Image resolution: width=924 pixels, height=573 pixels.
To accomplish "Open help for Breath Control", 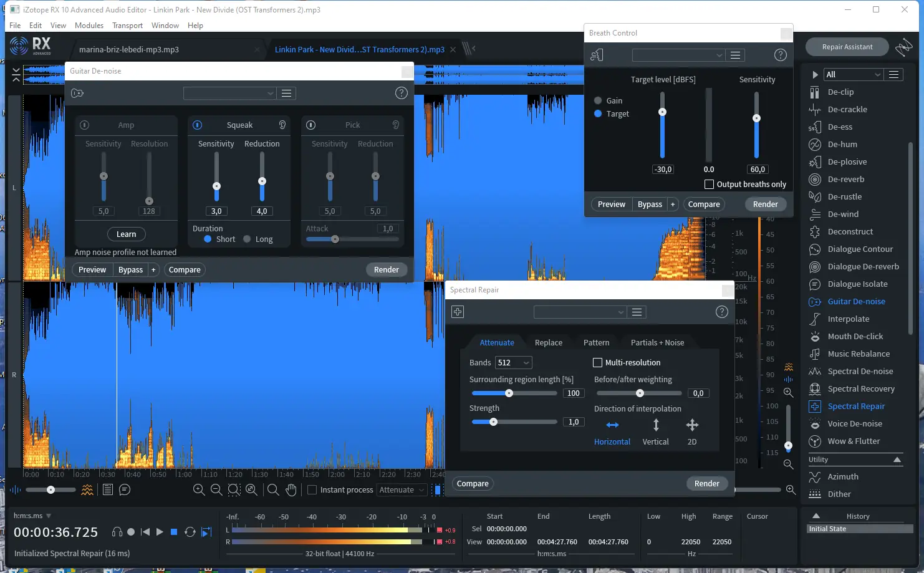I will (x=780, y=55).
